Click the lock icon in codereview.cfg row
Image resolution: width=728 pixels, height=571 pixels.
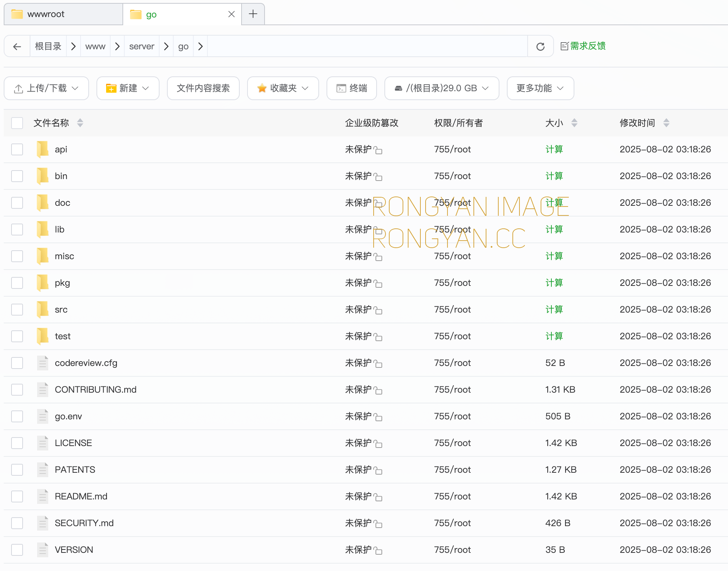coord(378,363)
